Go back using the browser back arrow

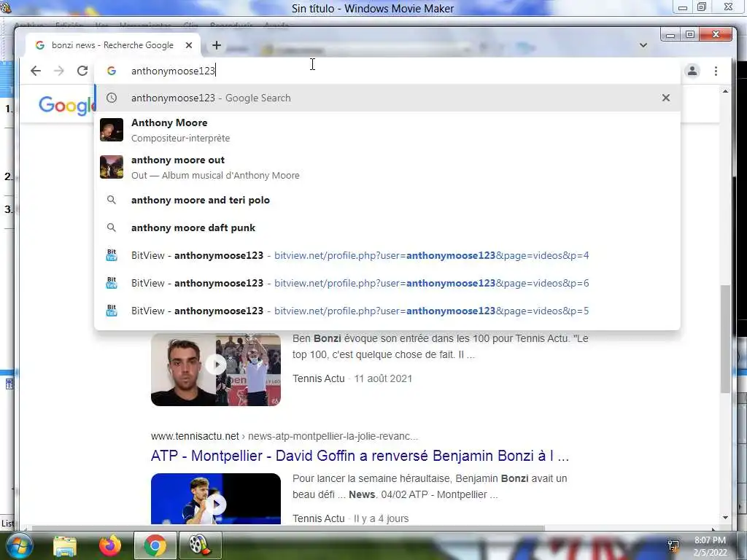[x=36, y=71]
